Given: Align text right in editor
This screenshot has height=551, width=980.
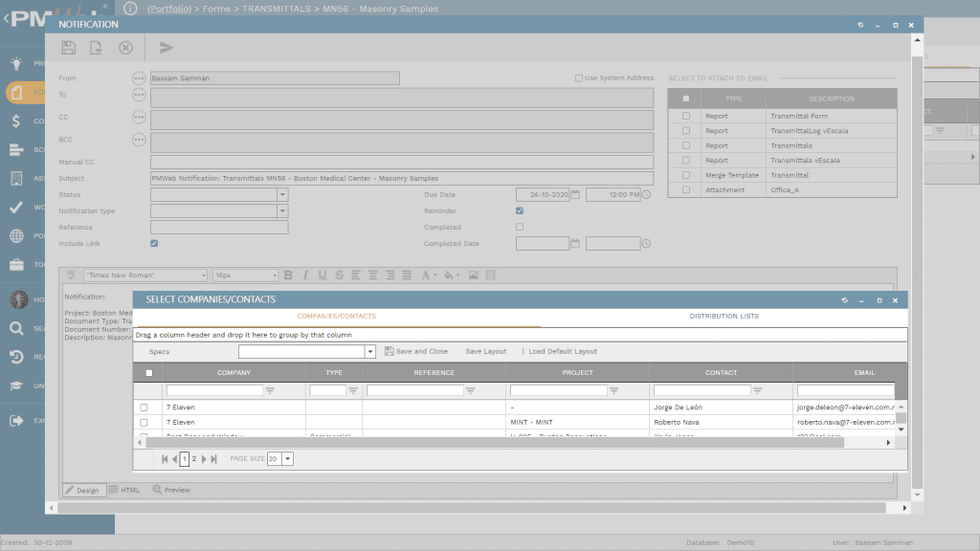Looking at the screenshot, I should (x=390, y=275).
